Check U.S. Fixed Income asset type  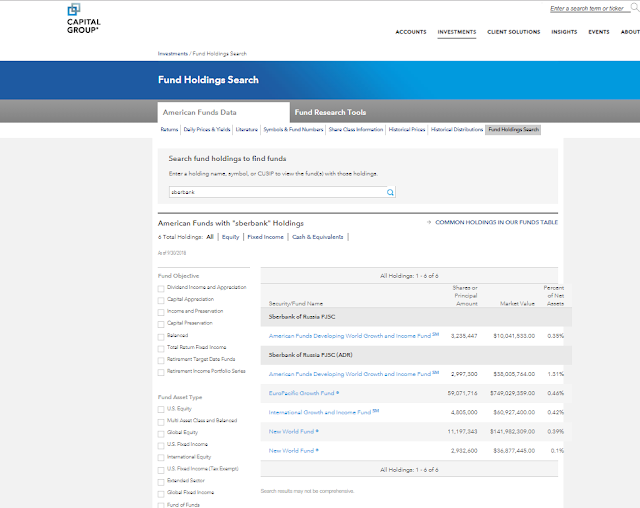click(x=161, y=445)
